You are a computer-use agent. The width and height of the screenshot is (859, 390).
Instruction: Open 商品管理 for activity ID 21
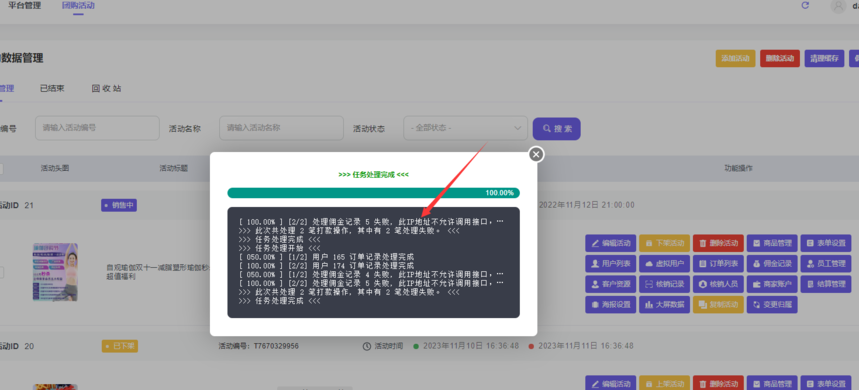coord(771,243)
